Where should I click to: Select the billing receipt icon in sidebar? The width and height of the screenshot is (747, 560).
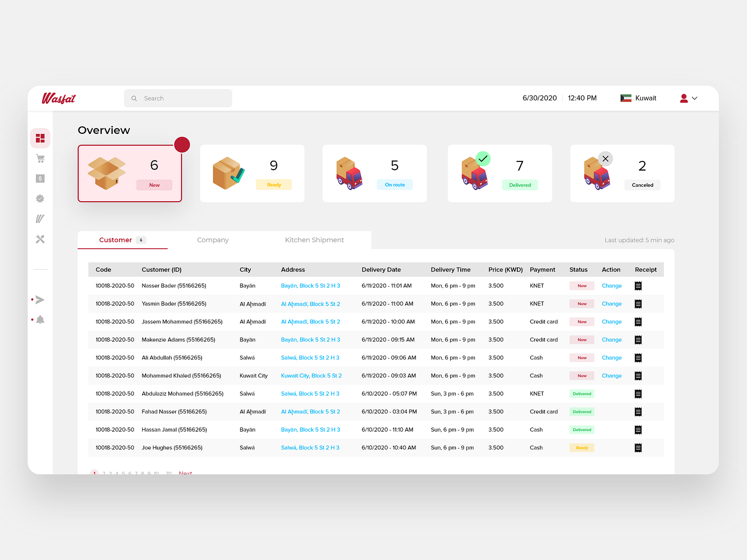[40, 178]
